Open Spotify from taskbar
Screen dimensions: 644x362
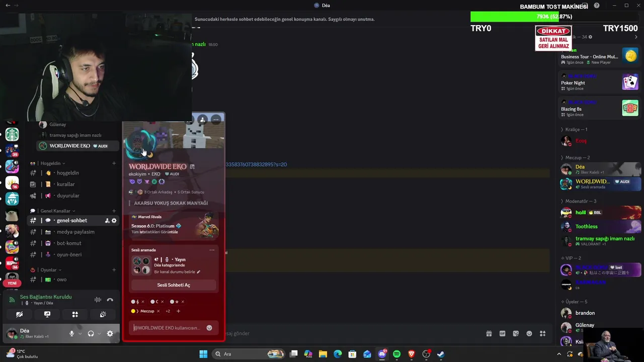[396, 354]
